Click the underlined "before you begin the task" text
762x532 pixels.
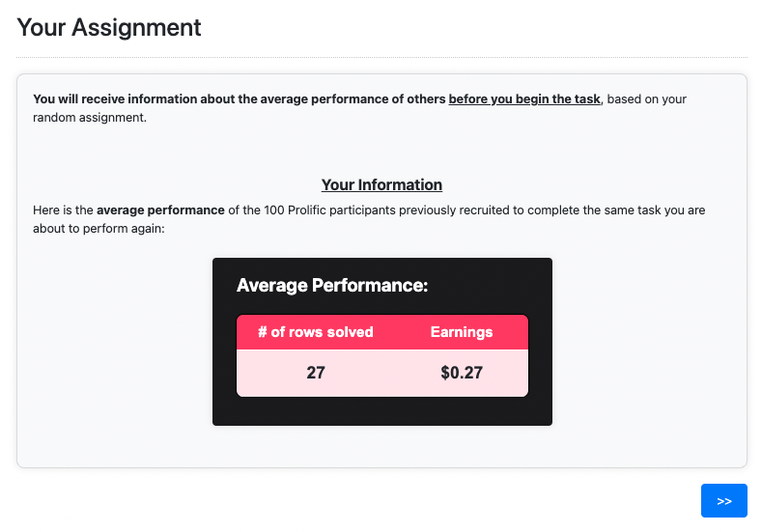tap(523, 99)
